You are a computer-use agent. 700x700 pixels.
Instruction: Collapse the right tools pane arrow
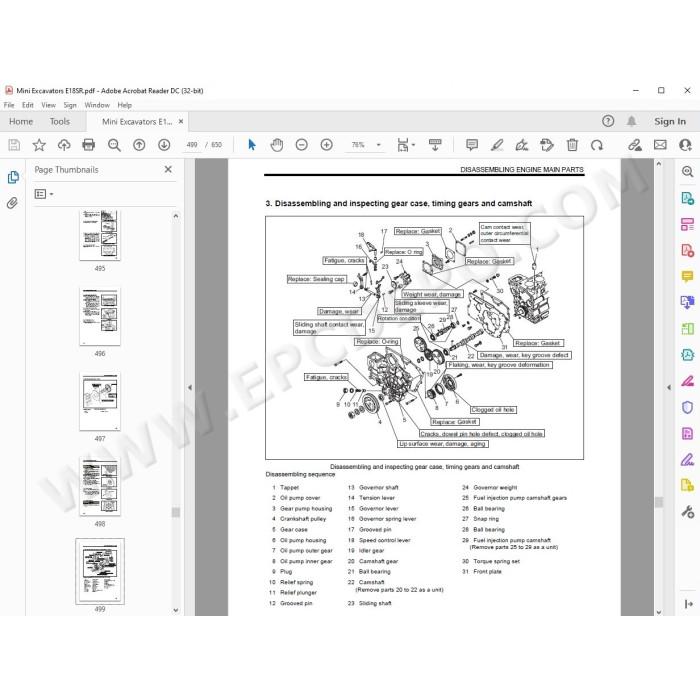(669, 388)
